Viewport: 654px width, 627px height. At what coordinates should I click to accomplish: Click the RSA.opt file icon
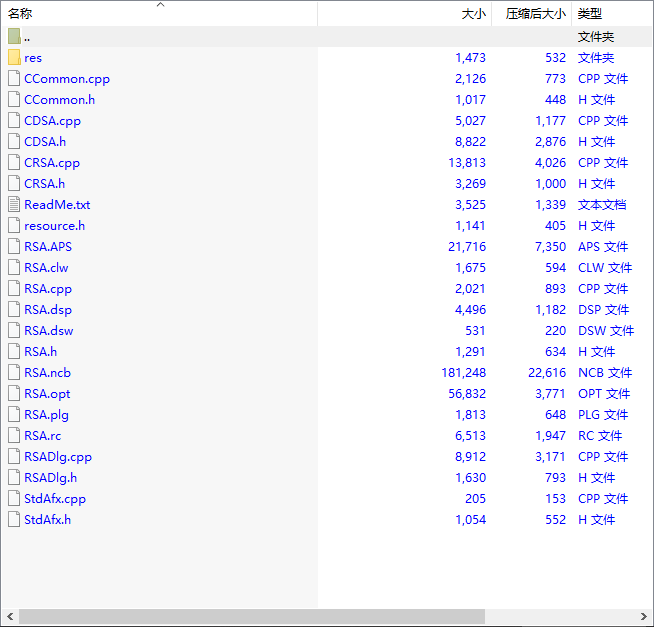click(x=14, y=393)
